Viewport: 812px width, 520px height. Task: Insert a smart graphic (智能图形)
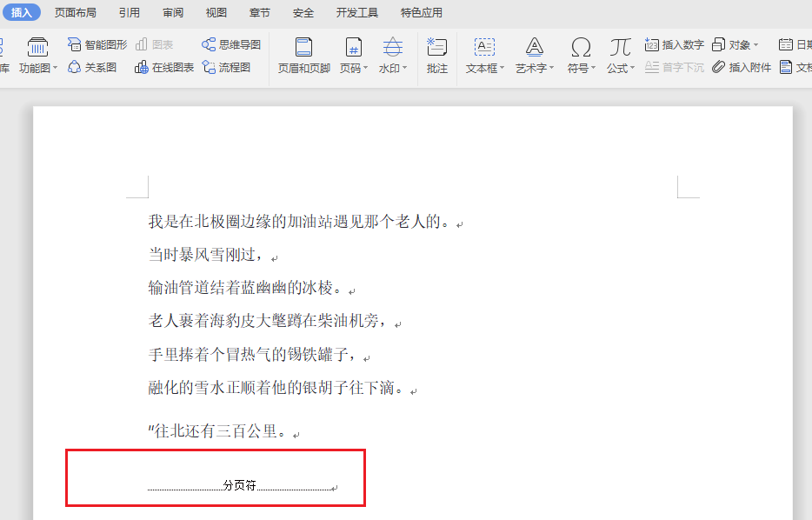tap(97, 43)
